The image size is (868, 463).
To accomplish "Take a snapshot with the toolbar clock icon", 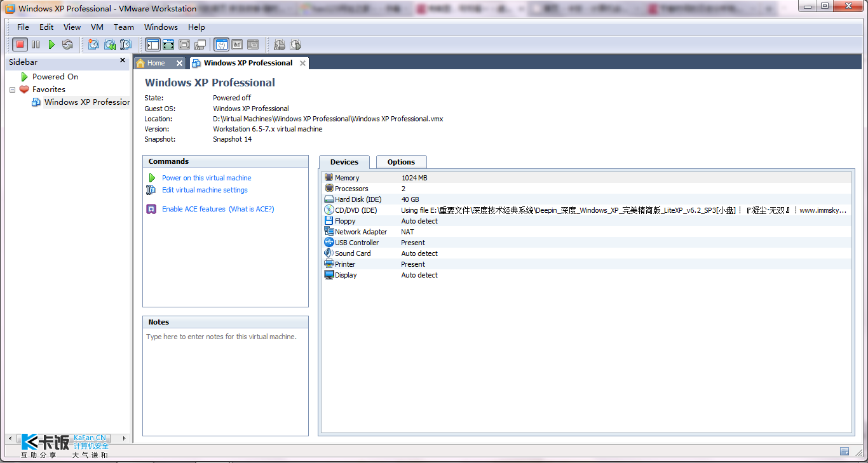I will click(x=94, y=44).
